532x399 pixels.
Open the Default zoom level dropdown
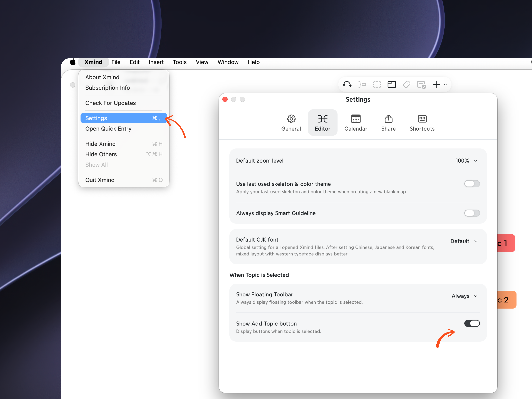click(466, 161)
